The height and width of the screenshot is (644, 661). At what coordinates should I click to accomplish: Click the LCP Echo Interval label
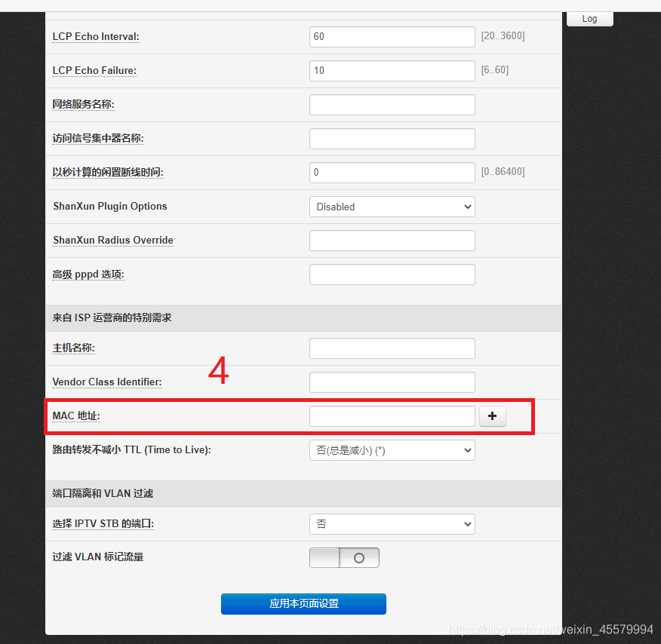(x=96, y=37)
